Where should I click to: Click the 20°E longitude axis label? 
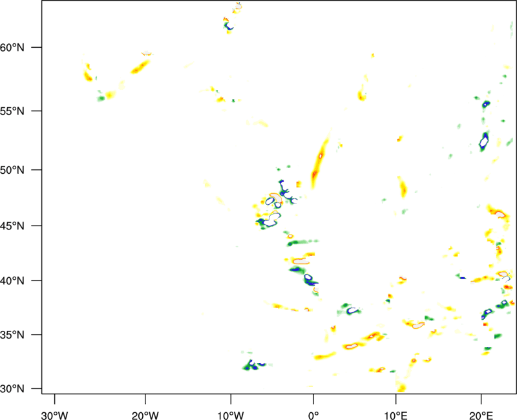481,415
